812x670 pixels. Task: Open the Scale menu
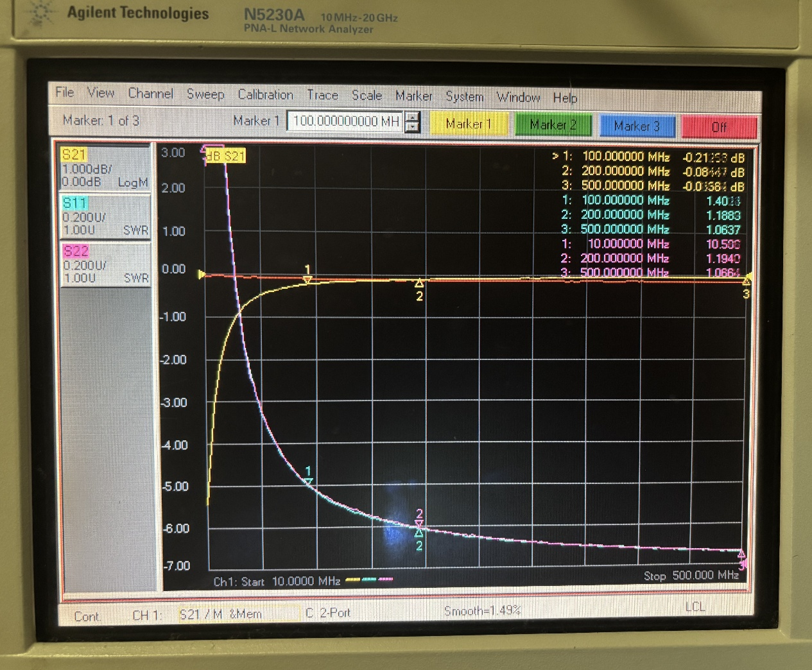tap(367, 96)
